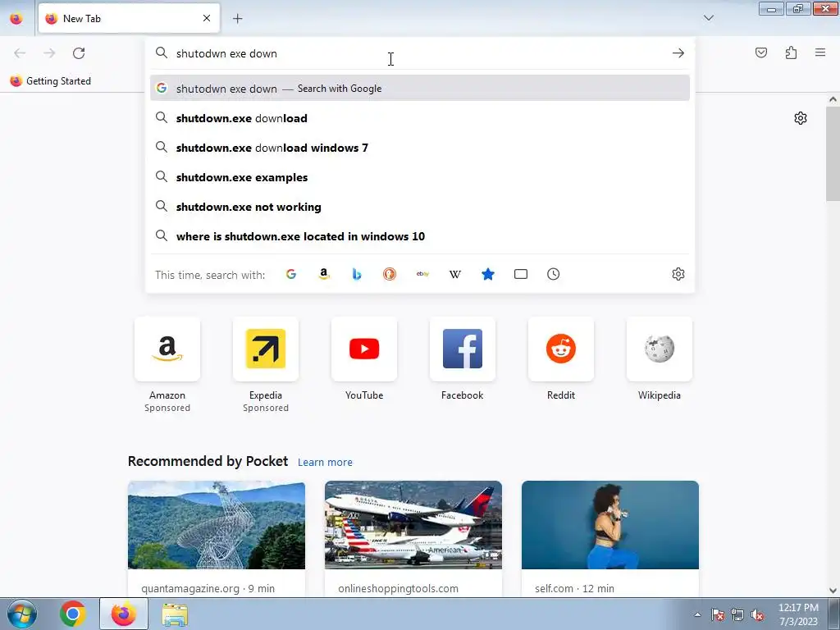This screenshot has width=840, height=630.
Task: Launch Chrome from taskbar
Action: click(73, 614)
